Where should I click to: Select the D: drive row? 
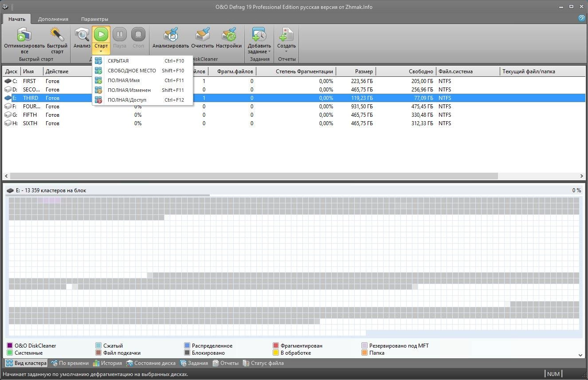pos(294,90)
